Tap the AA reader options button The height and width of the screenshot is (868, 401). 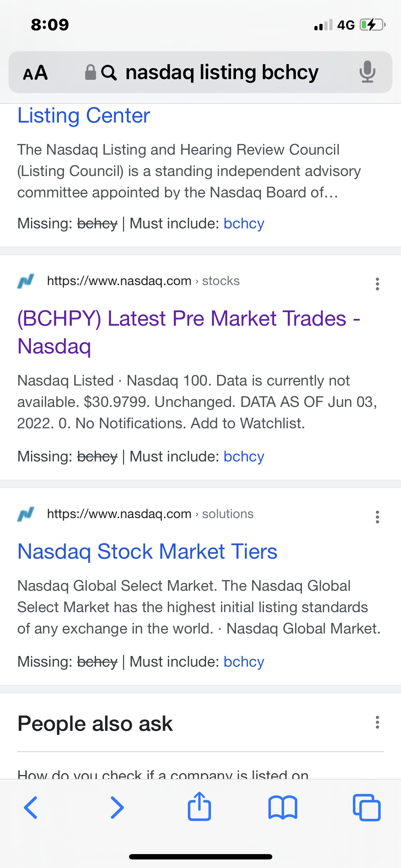pyautogui.click(x=35, y=73)
